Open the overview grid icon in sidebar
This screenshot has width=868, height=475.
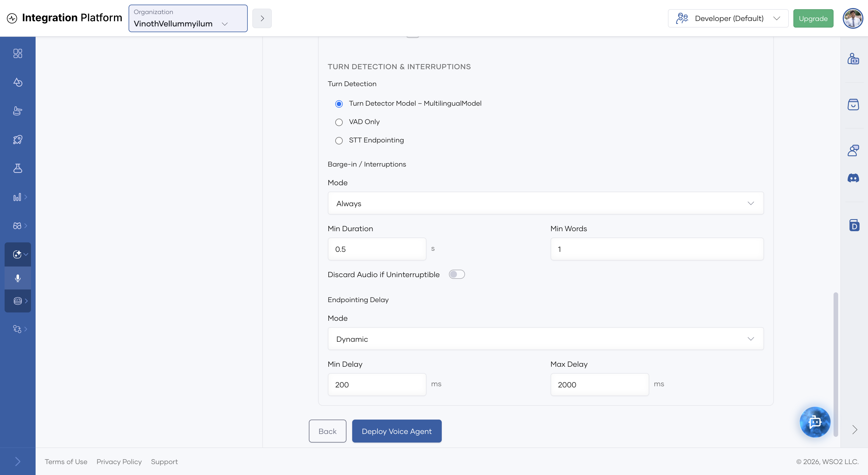coord(18,54)
